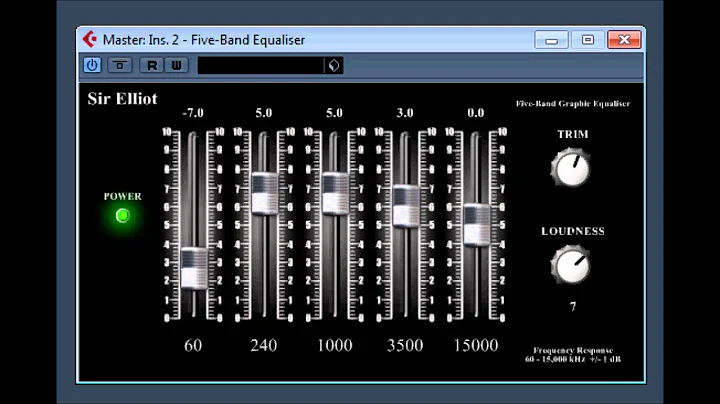Screen dimensions: 720x404
Task: Click the 3500 Hz band slider handle
Action: pos(406,206)
